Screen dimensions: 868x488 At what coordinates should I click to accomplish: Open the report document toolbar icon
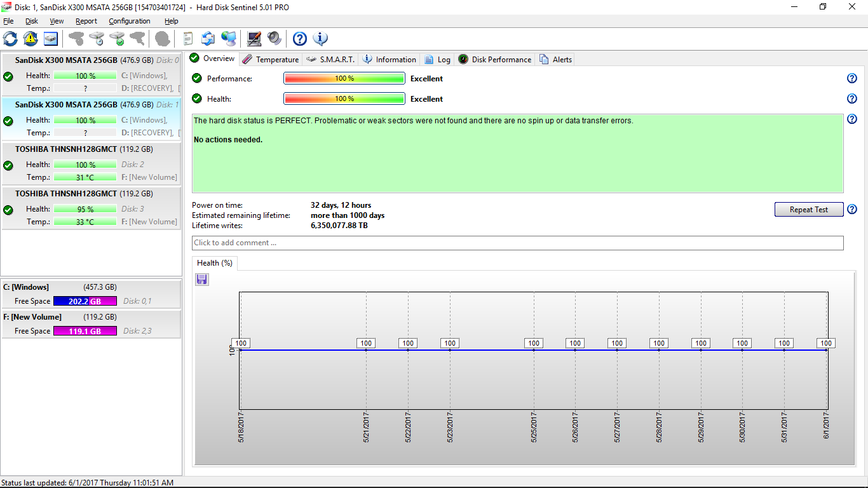click(187, 39)
